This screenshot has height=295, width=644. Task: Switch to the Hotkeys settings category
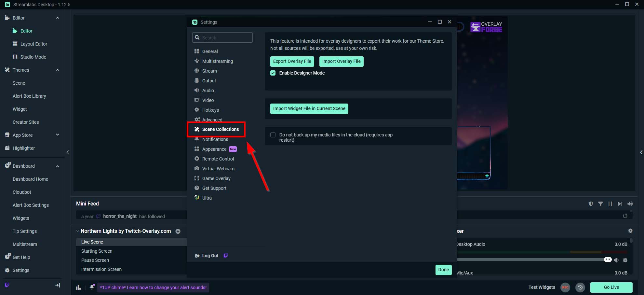pos(210,110)
